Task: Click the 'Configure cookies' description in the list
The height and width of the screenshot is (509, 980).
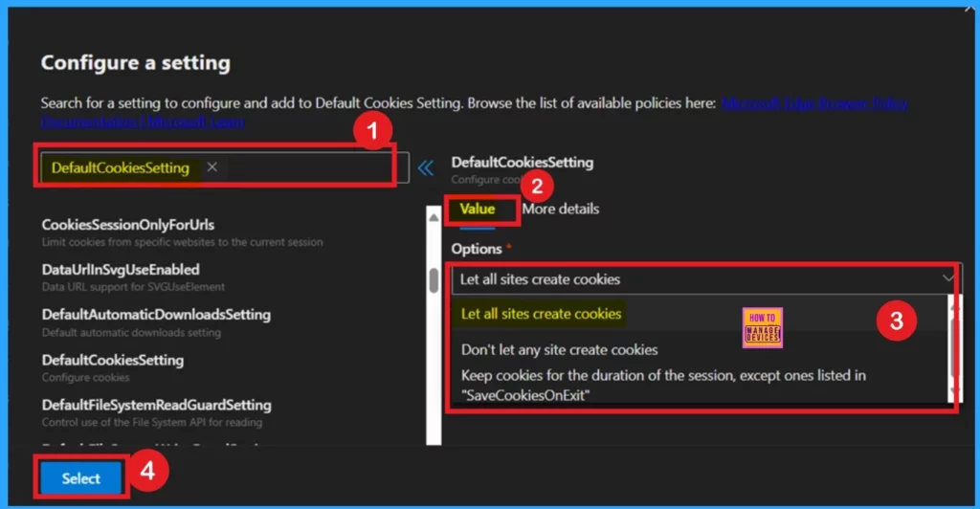Action: coord(85,378)
